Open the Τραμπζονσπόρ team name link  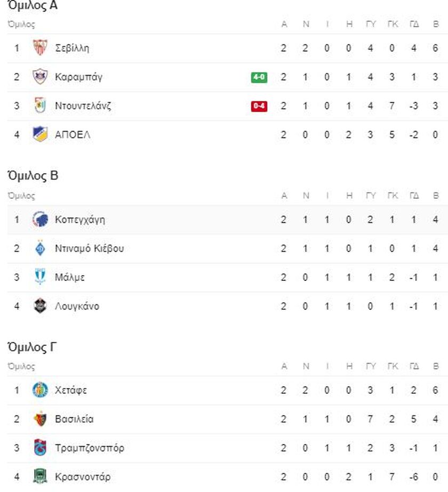coord(90,448)
